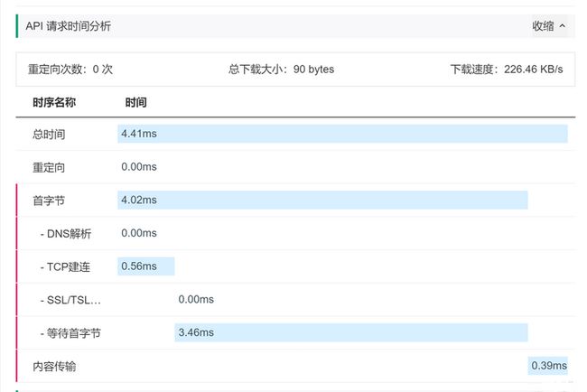This screenshot has height=392, width=587.
Task: Click the 3.46ms waiting first byte bar
Action: pyautogui.click(x=351, y=332)
